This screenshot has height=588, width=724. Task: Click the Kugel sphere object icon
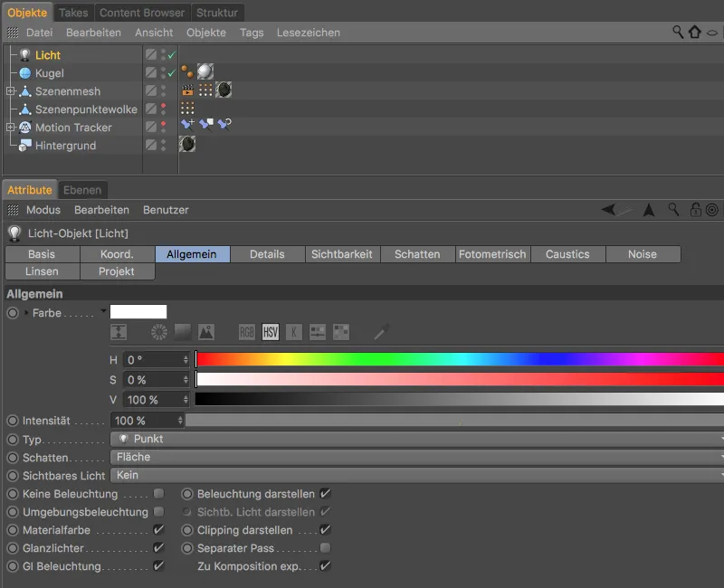pos(25,73)
